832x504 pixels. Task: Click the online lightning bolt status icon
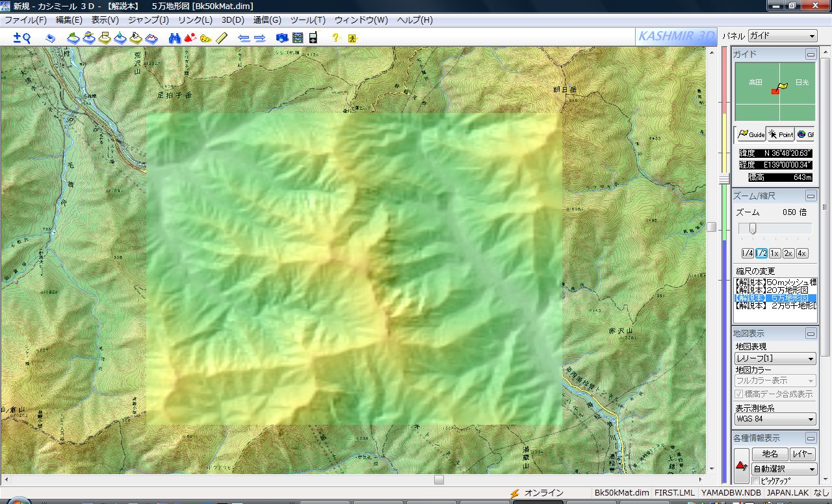(515, 494)
